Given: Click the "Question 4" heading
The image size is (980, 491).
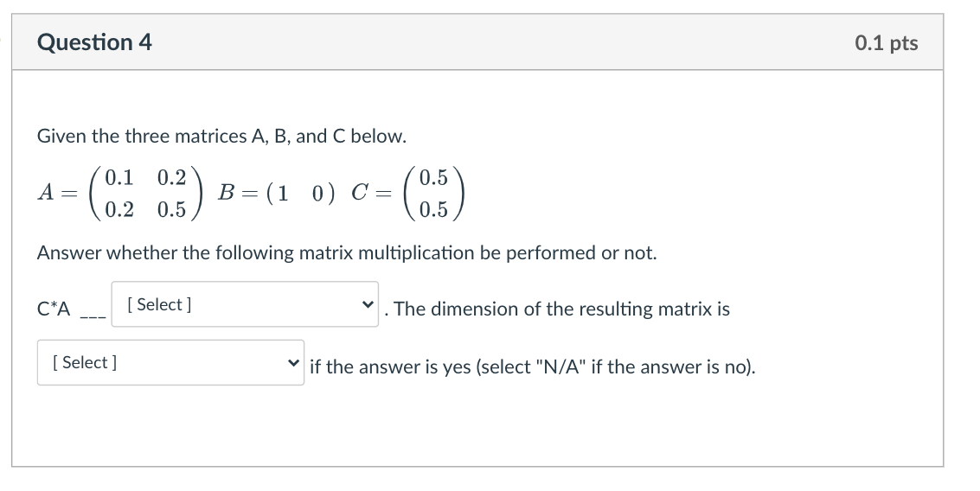Looking at the screenshot, I should (94, 42).
